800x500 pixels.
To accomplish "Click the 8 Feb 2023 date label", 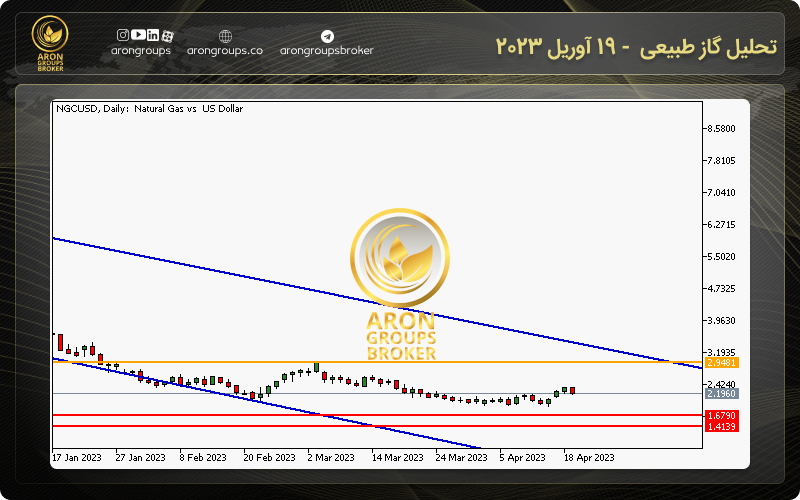I will [x=203, y=458].
